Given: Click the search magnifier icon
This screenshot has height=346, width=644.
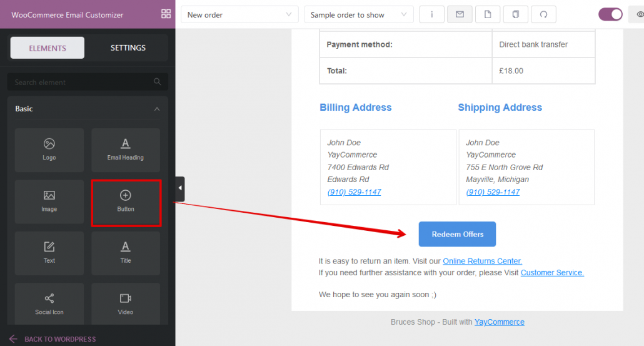Looking at the screenshot, I should coord(158,82).
